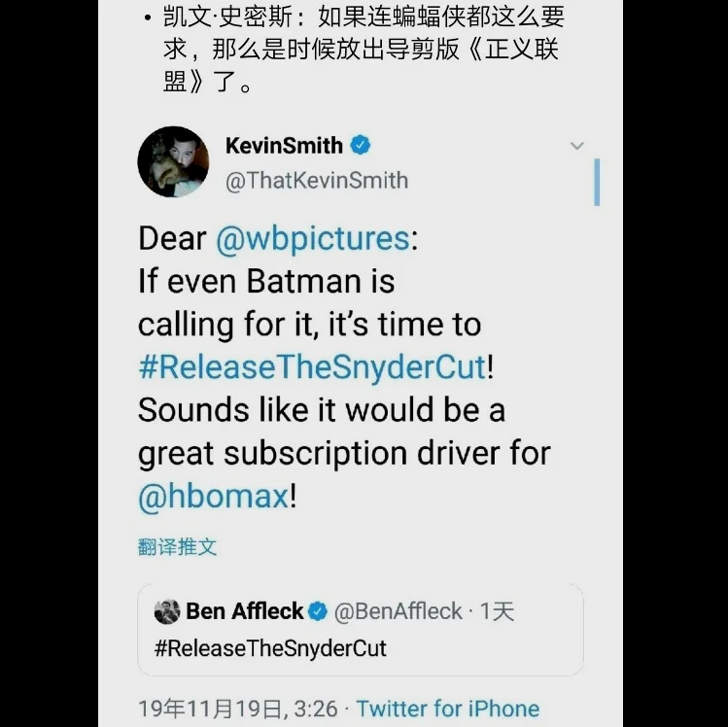Open the quoted tweet's #ReleaseTheSnyderCut text
The height and width of the screenshot is (727, 728).
(270, 648)
